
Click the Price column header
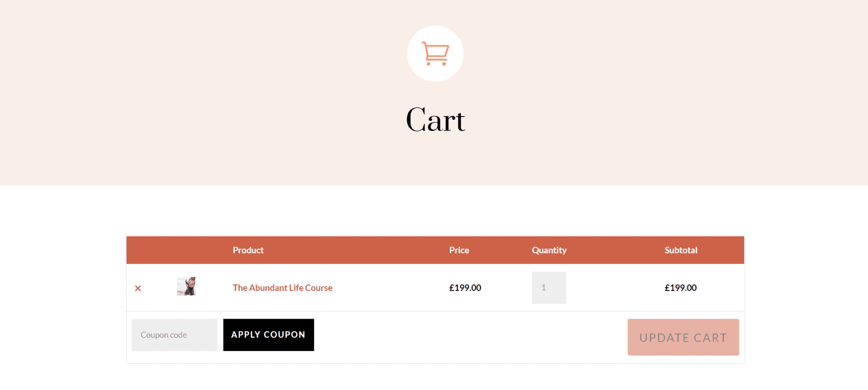(459, 250)
